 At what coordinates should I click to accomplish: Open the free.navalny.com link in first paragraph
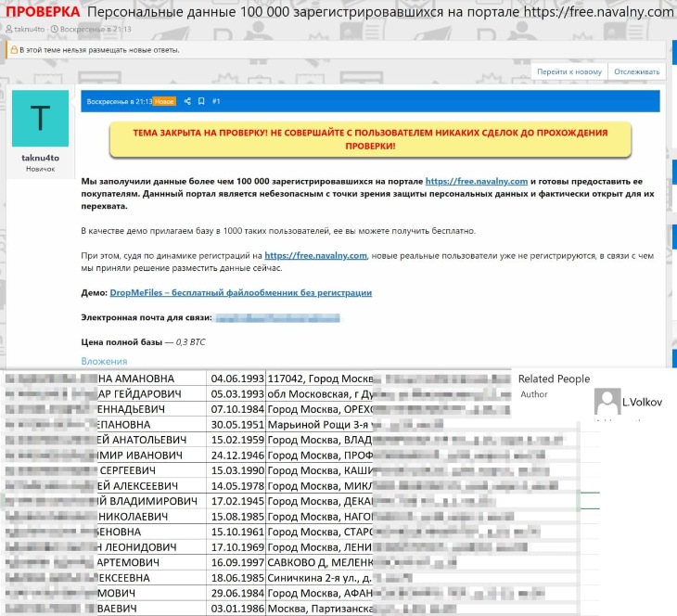pyautogui.click(x=476, y=181)
